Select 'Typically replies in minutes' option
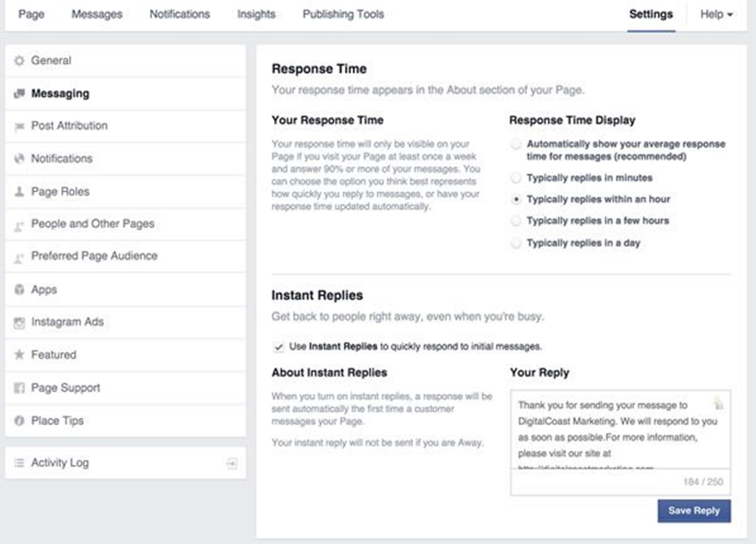Viewport: 756px width, 544px height. 516,178
